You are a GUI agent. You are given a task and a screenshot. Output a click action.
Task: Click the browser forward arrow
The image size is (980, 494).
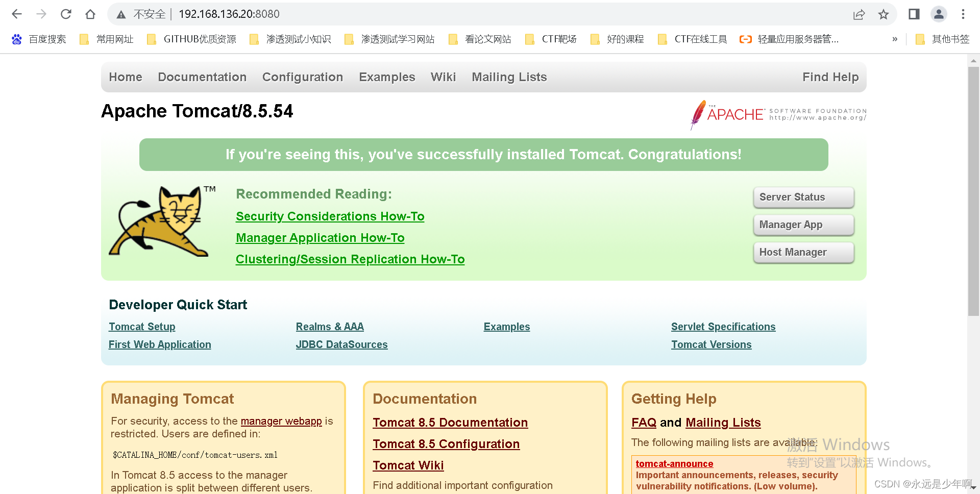point(41,14)
